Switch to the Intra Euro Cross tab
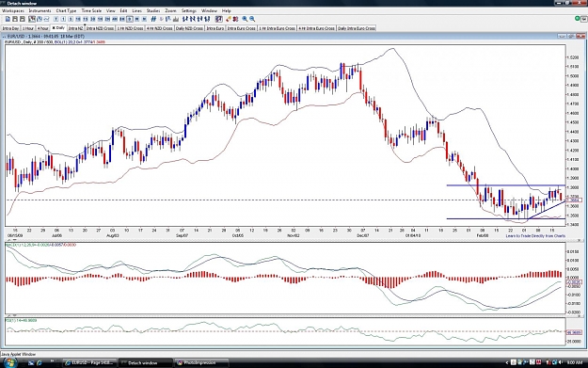This screenshot has width=588, height=368. tap(242, 28)
